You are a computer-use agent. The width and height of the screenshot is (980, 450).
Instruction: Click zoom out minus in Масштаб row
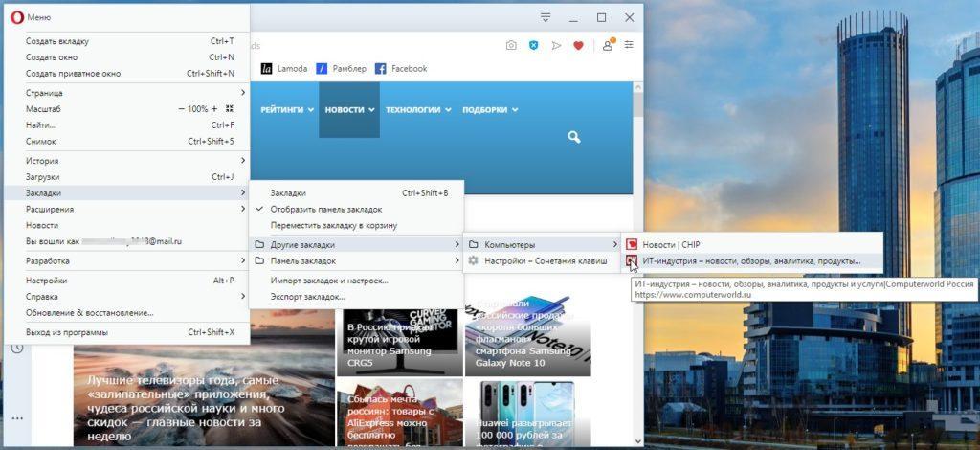tap(182, 109)
